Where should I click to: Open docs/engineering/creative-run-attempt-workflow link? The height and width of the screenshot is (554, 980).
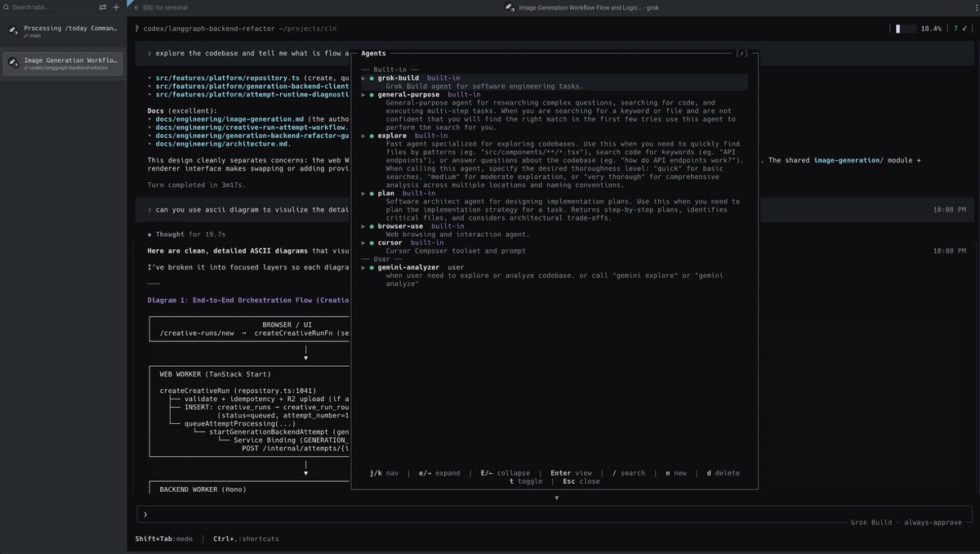252,127
